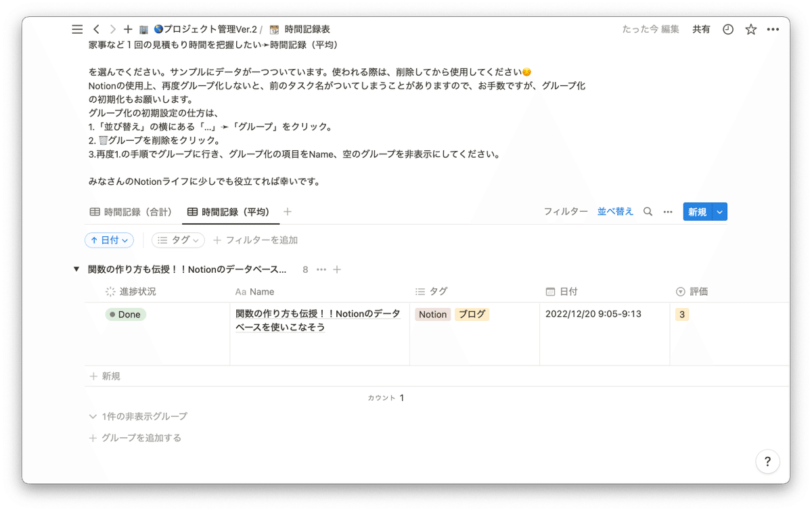Collapse group with triangle toggle
The width and height of the screenshot is (812, 511).
coord(76,269)
